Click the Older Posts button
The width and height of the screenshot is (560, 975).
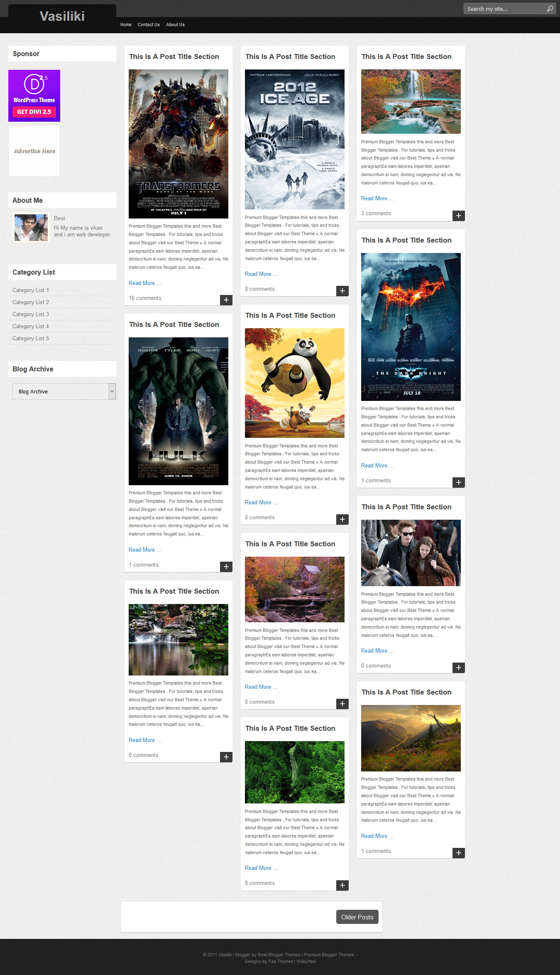tap(357, 917)
